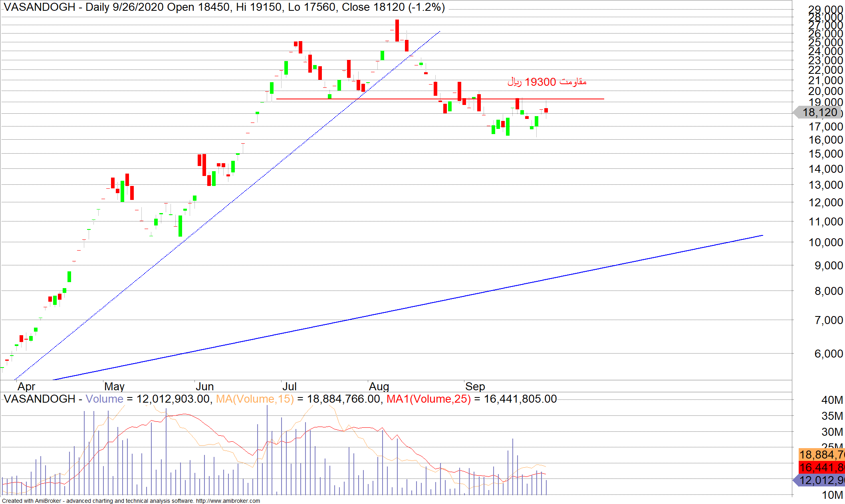Click the orange MA(Volume,15) legend label
This screenshot has width=845, height=504.
tap(255, 399)
